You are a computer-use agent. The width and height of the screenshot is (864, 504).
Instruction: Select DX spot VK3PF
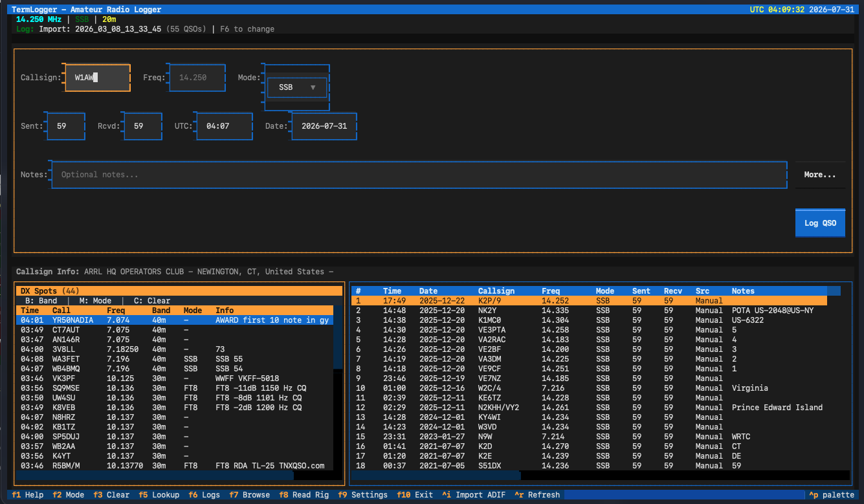175,378
